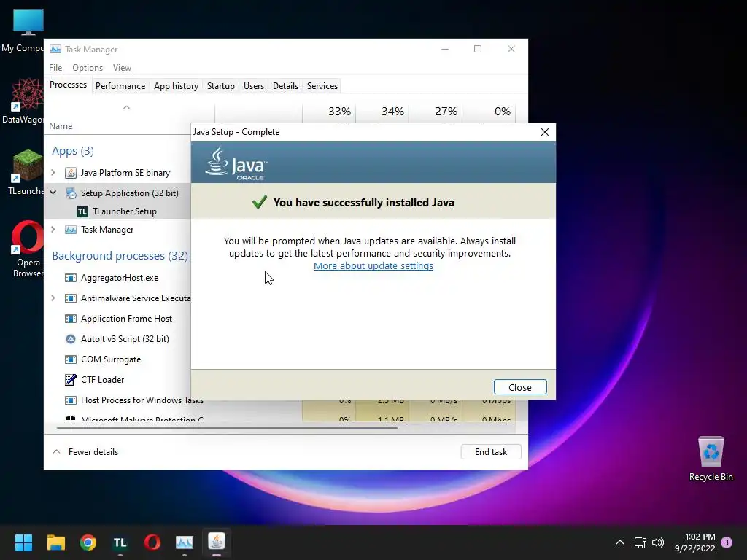Open the File menu in Task Manager
Image resolution: width=747 pixels, height=560 pixels.
(x=55, y=68)
